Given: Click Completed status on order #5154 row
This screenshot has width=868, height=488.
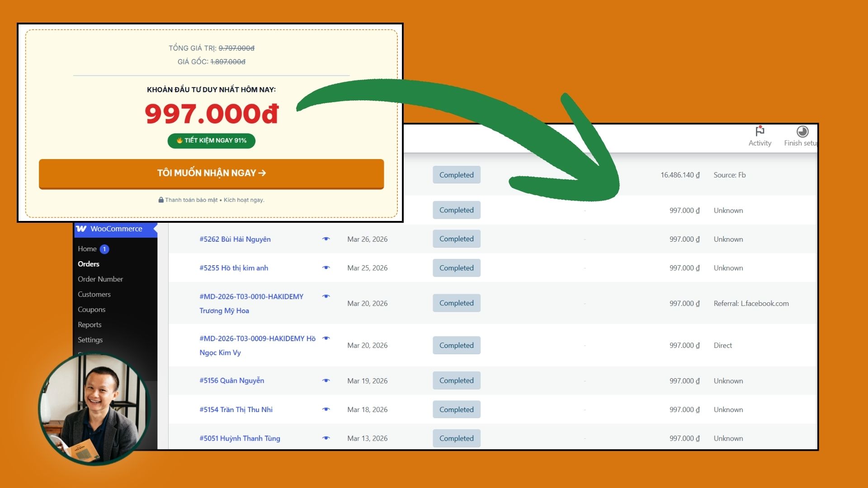Looking at the screenshot, I should 457,409.
